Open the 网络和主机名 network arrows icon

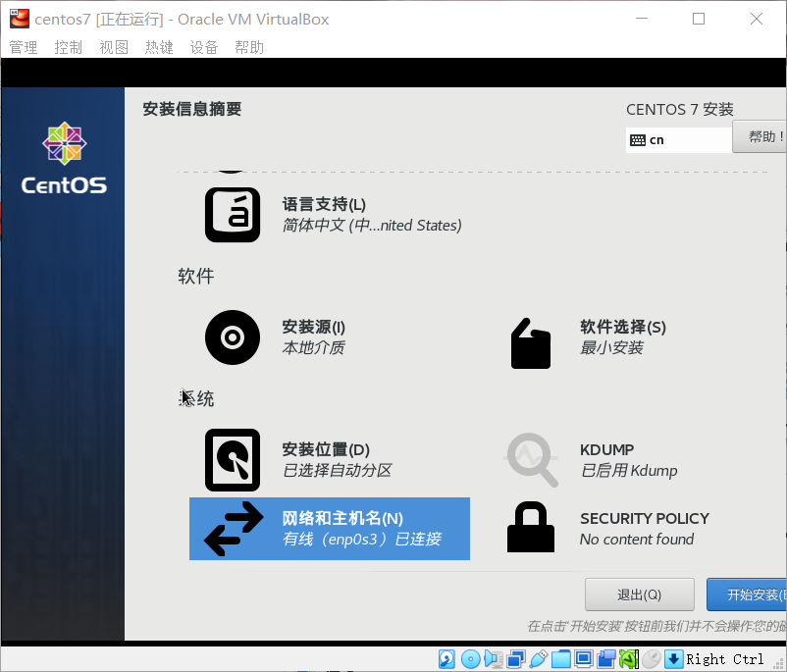point(234,529)
